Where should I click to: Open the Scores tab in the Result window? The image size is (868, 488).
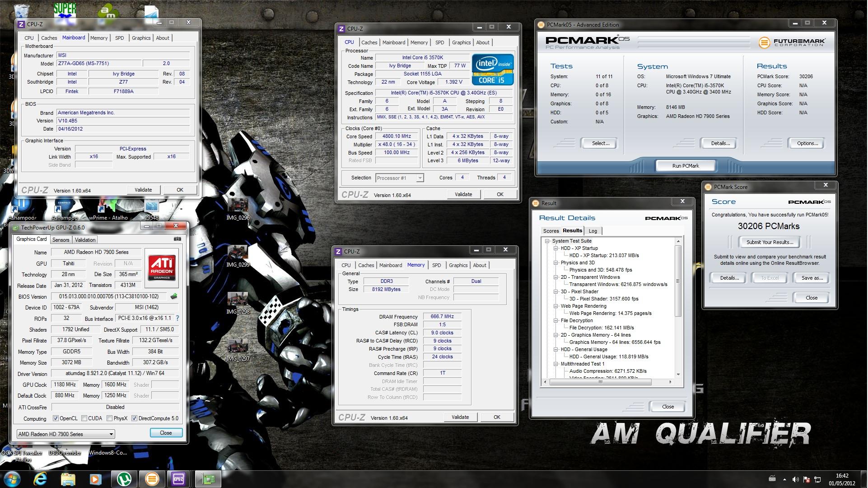pyautogui.click(x=551, y=231)
